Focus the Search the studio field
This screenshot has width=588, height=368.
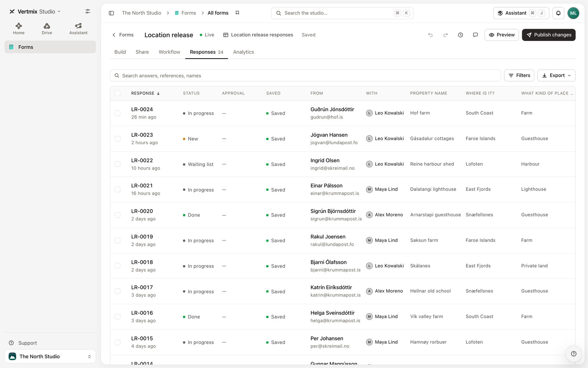(342, 13)
